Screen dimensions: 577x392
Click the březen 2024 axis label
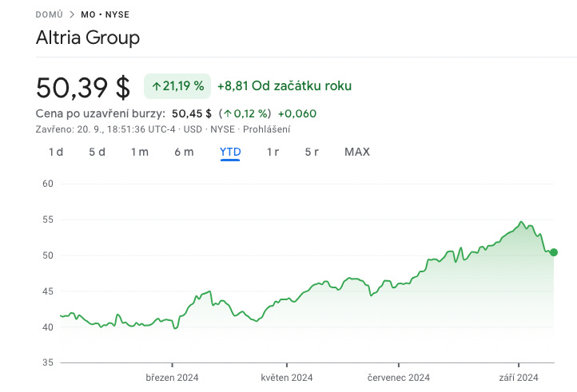pyautogui.click(x=172, y=378)
